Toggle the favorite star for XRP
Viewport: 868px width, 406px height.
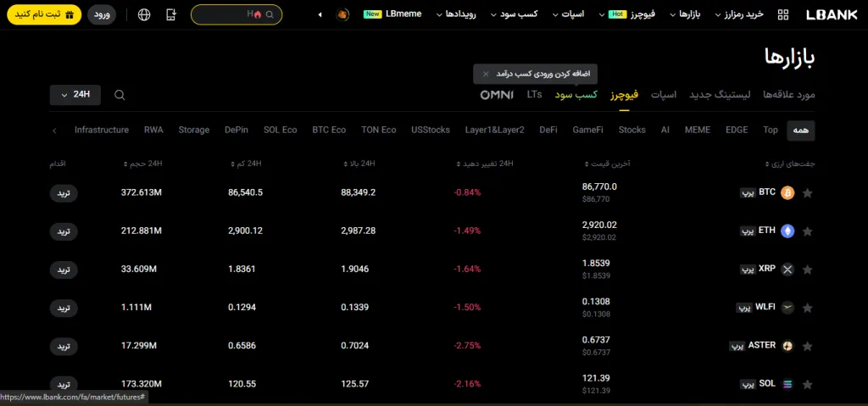(807, 270)
